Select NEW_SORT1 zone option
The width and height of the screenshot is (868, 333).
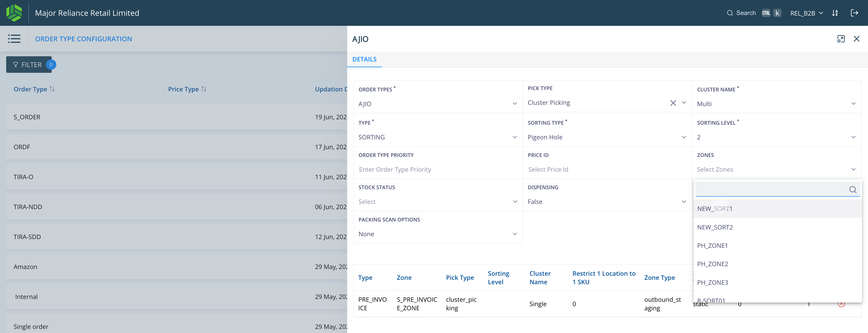click(x=777, y=209)
